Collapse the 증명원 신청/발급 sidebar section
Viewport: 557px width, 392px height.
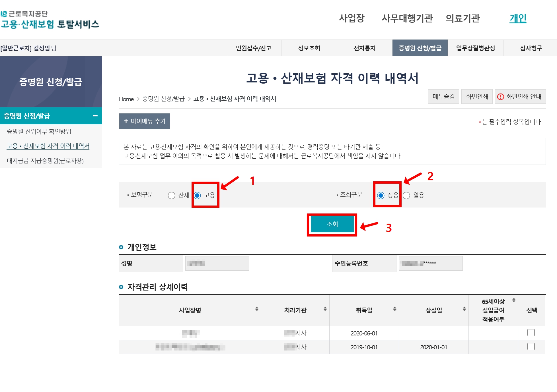[x=95, y=116]
